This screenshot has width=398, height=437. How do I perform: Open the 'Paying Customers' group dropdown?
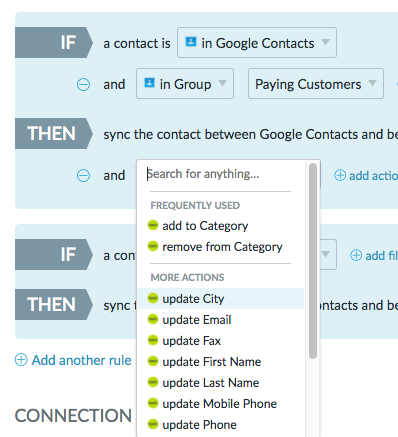(x=316, y=84)
